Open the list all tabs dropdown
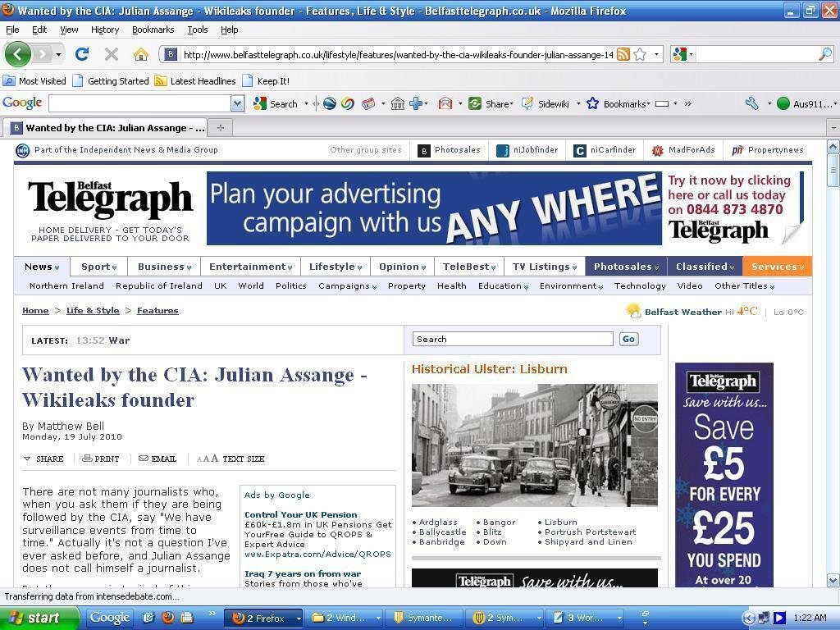Viewport: 840px width, 630px height. pos(833,128)
